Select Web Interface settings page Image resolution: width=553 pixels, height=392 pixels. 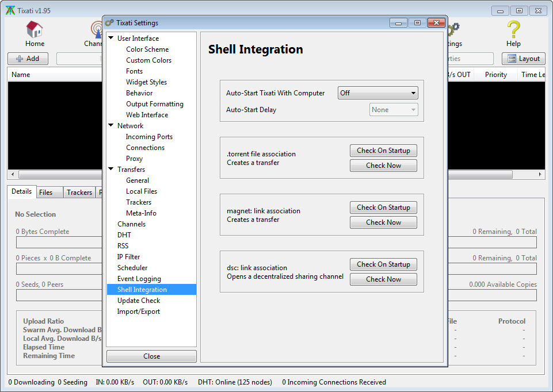(x=147, y=115)
